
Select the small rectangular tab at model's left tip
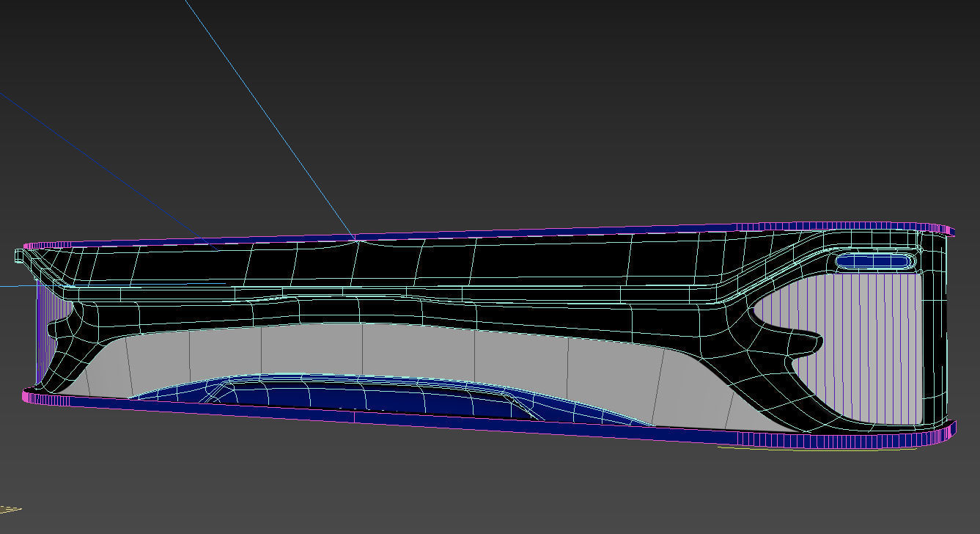coord(19,255)
